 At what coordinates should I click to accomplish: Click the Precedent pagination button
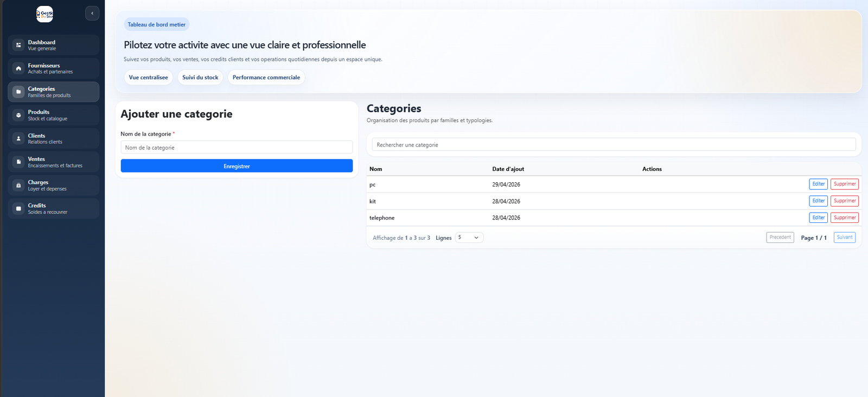[780, 238]
